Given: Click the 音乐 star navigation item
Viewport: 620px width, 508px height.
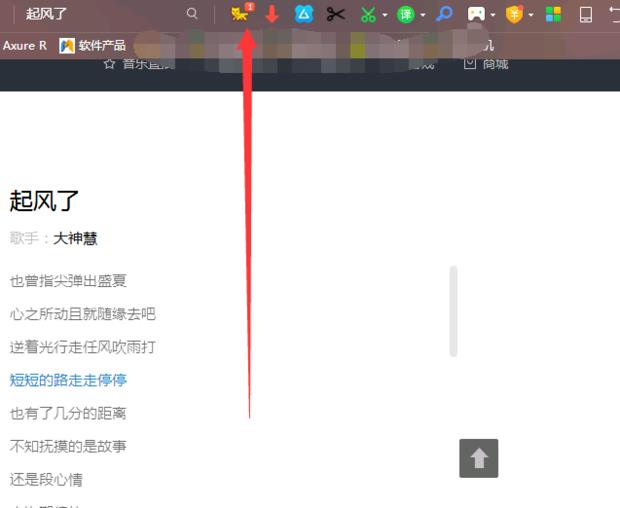Looking at the screenshot, I should coord(139,64).
